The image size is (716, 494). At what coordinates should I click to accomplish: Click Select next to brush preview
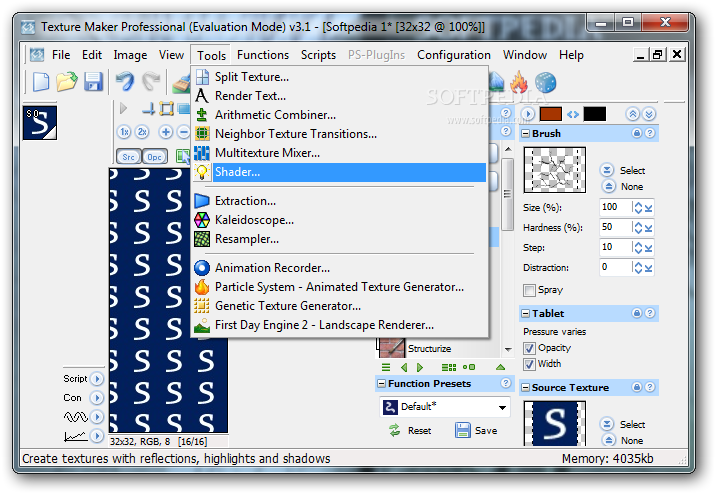(x=622, y=170)
